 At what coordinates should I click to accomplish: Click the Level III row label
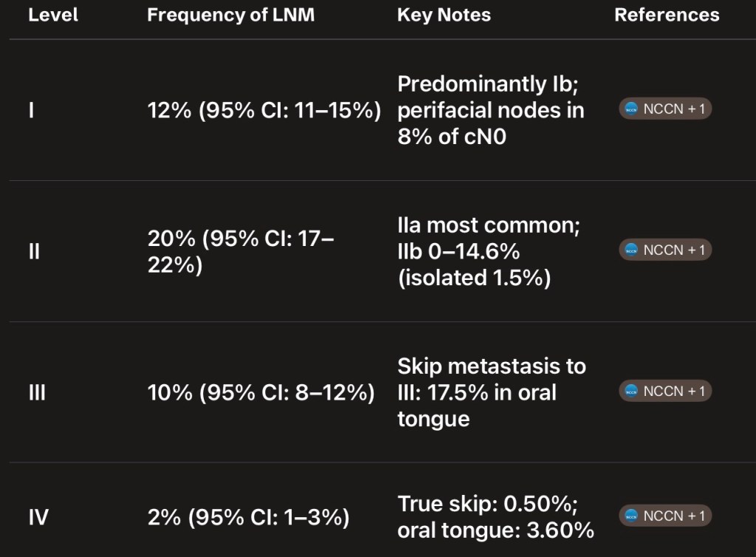click(36, 392)
